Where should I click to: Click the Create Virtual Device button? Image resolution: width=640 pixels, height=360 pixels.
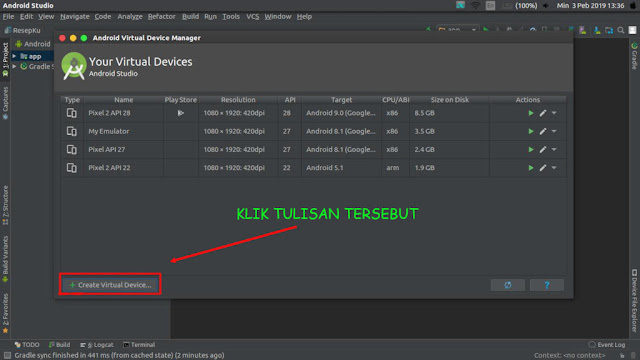click(x=110, y=285)
